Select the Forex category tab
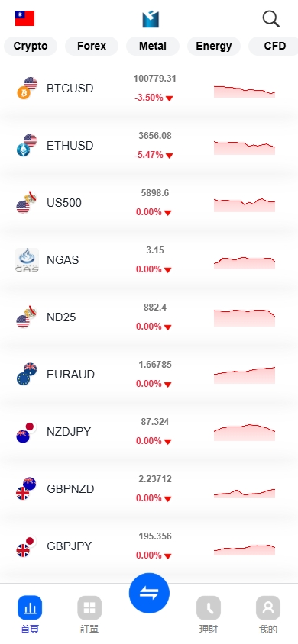The height and width of the screenshot is (644, 298). [92, 46]
